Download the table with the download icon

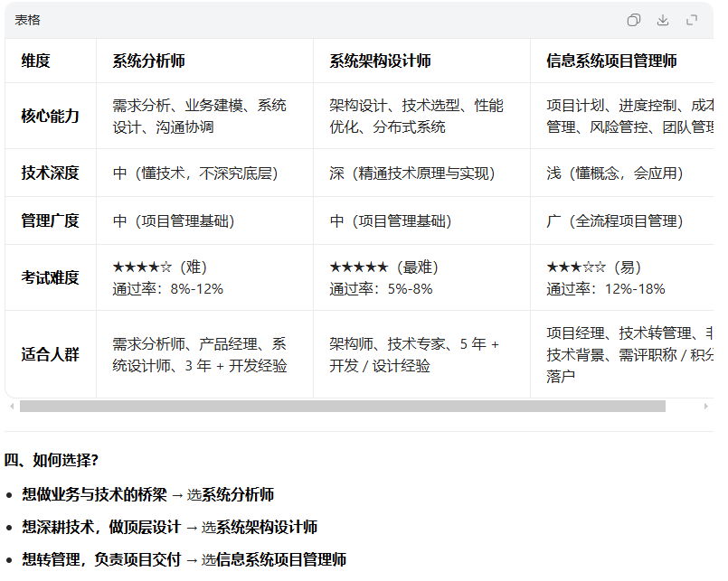tap(663, 20)
